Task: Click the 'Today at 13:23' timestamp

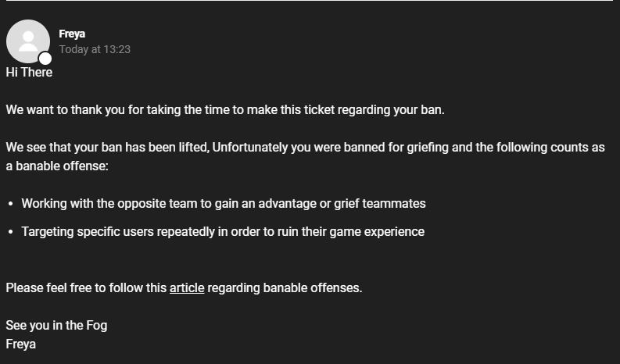Action: [95, 49]
